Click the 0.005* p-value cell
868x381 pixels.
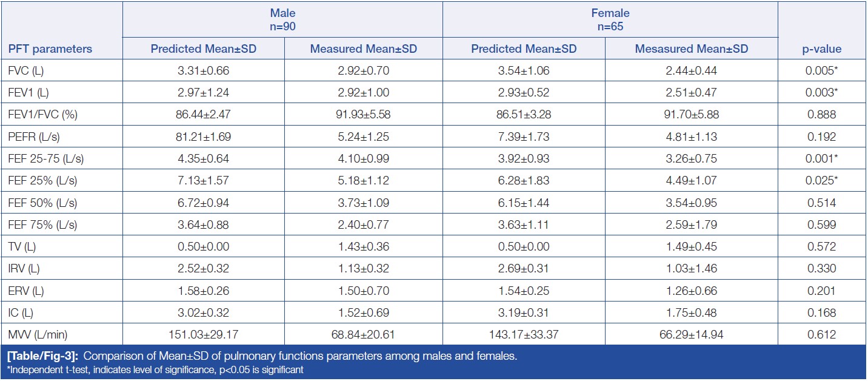pos(822,71)
